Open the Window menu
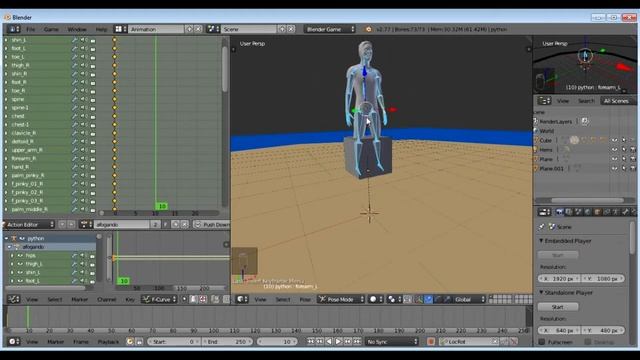Viewport: 640px width, 360px height. pyautogui.click(x=77, y=29)
